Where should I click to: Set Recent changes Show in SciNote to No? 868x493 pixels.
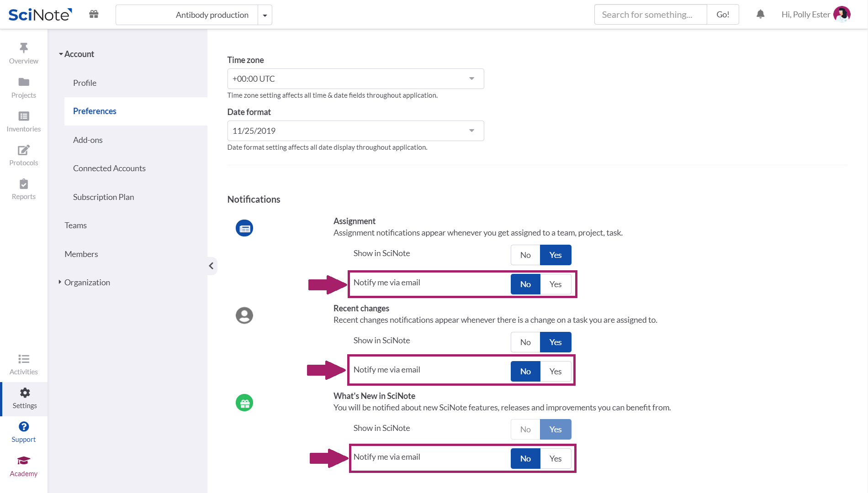525,342
